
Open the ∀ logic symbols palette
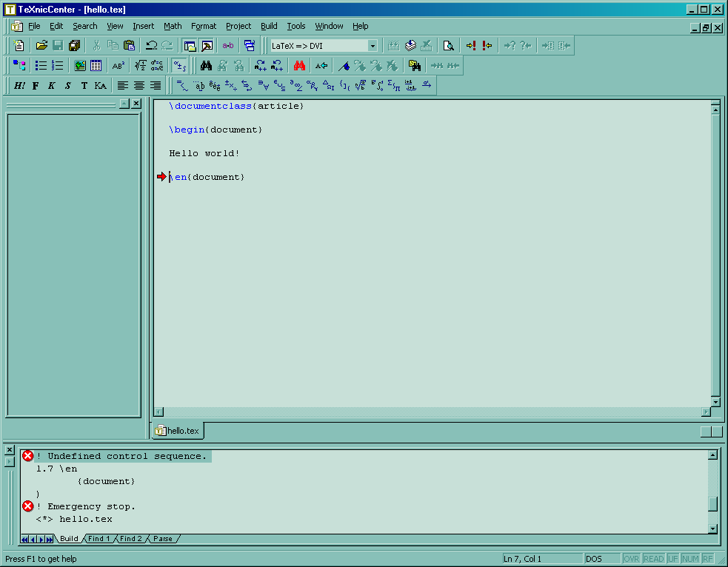pyautogui.click(x=263, y=85)
